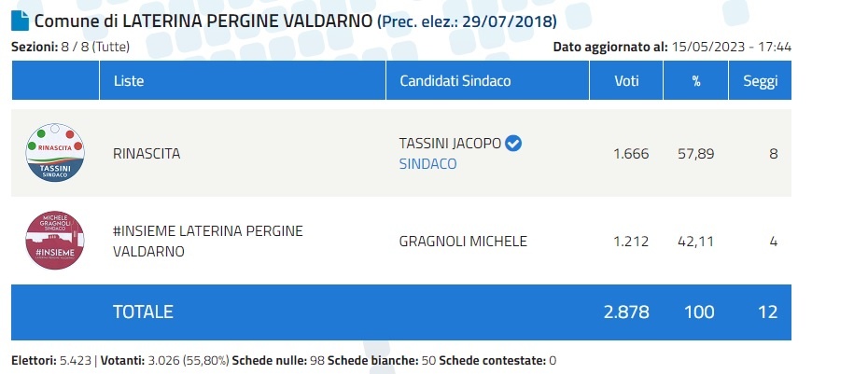Click candidate name TASSINI JACOPO
The width and height of the screenshot is (868, 374).
click(x=450, y=144)
